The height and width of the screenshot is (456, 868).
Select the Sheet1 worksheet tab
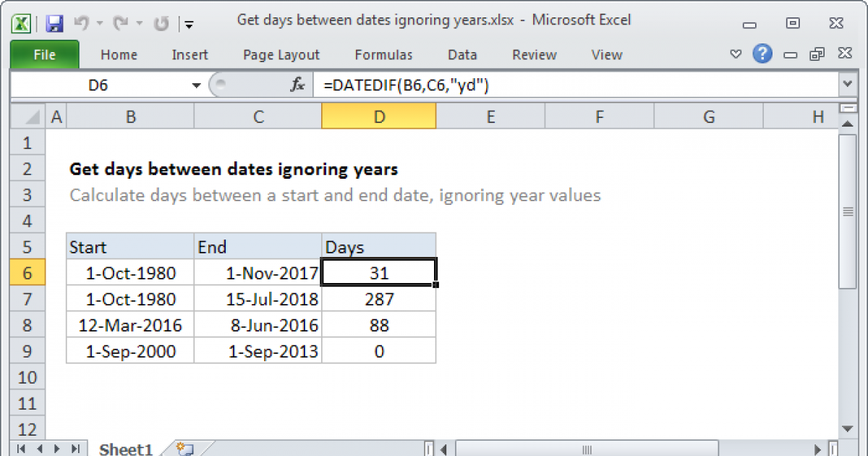126,449
